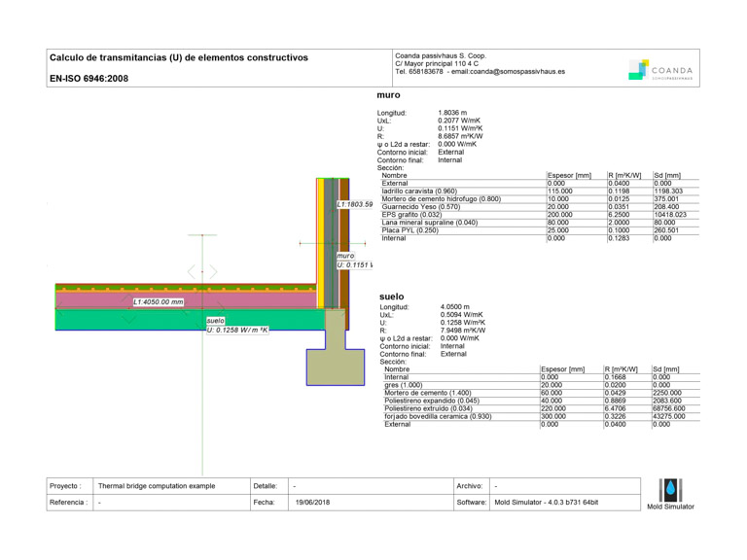
Task: Select suelo R value '7.9498 m²K/W'
Action: click(463, 331)
